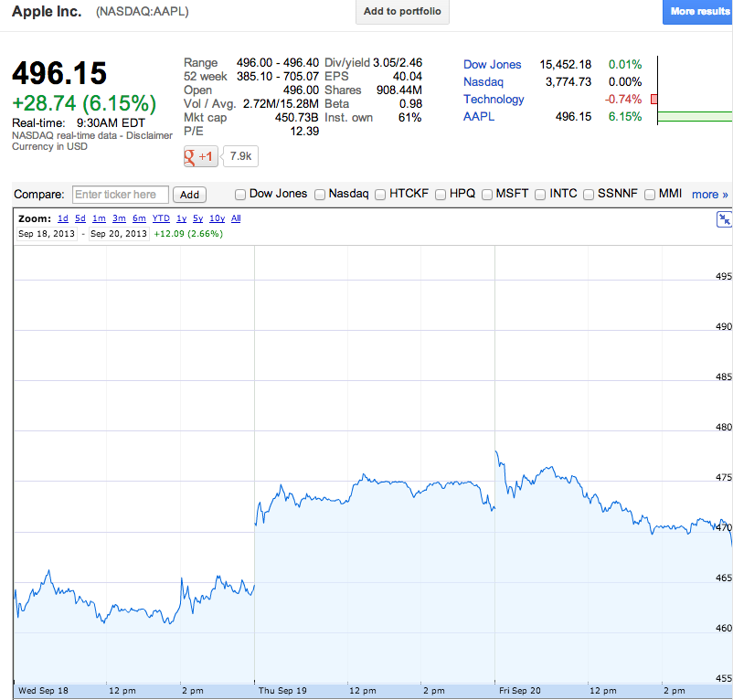
Task: Open the AAPL link in market summary
Action: point(479,116)
